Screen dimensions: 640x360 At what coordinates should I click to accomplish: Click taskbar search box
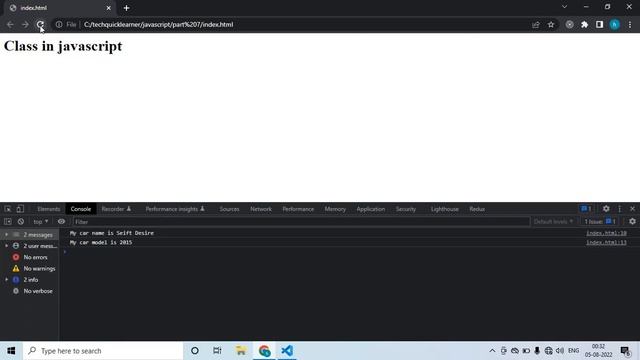pyautogui.click(x=103, y=351)
